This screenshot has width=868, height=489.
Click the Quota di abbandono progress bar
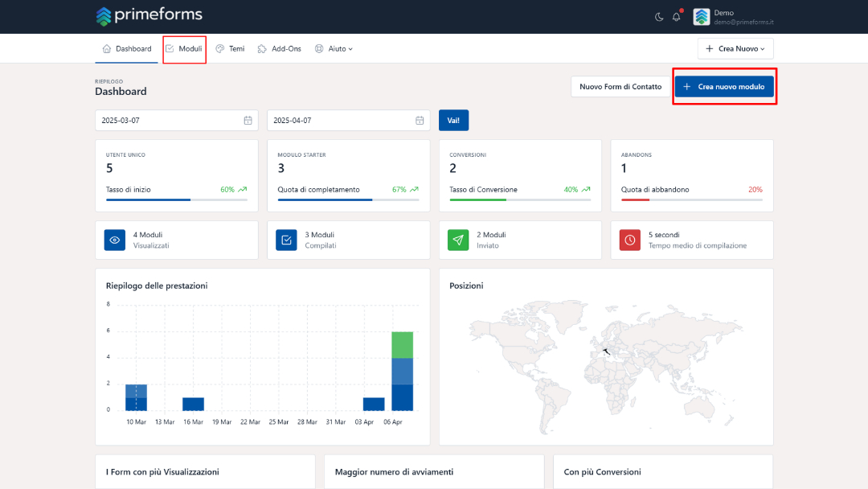coord(691,200)
